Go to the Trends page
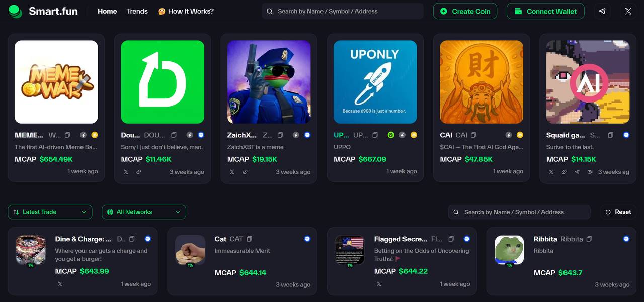Viewport: 644px width, 302px height. 137,11
